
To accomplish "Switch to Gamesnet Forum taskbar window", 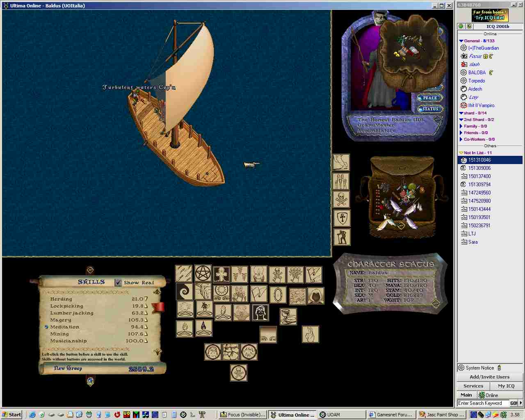I will point(391,415).
